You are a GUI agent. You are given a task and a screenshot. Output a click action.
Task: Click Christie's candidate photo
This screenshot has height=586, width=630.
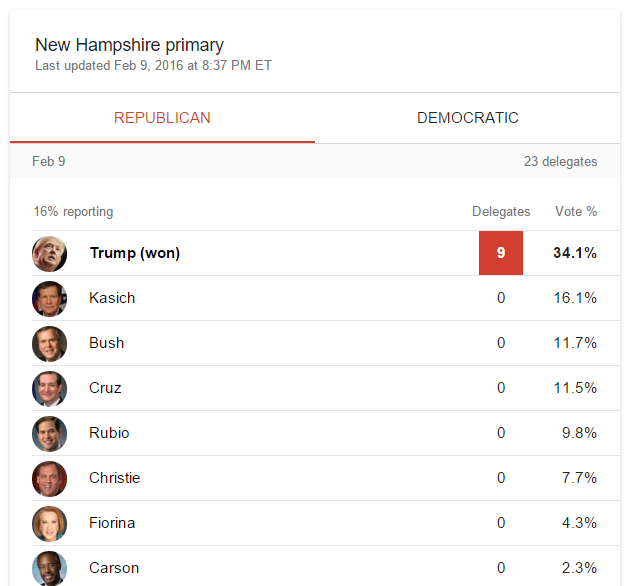click(x=50, y=478)
